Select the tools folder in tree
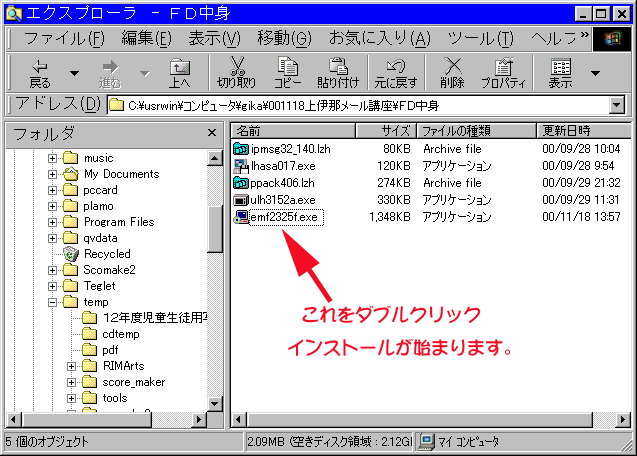 pos(115,398)
